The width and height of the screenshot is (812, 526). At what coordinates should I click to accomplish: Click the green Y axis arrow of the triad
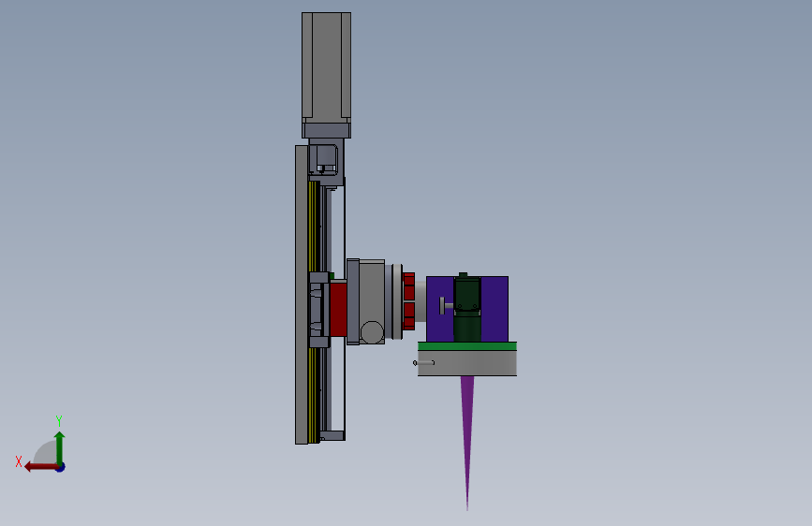60,446
